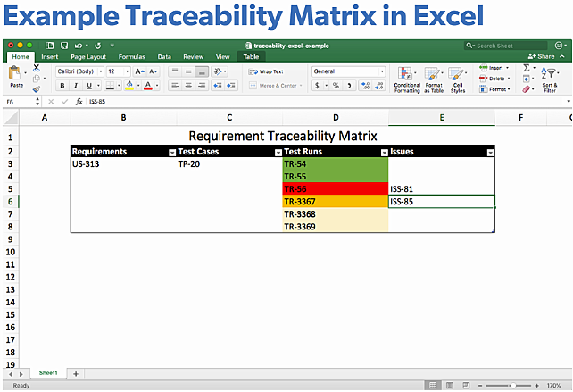The image size is (573, 392).
Task: Click the insert function fx icon
Action: pyautogui.click(x=79, y=102)
